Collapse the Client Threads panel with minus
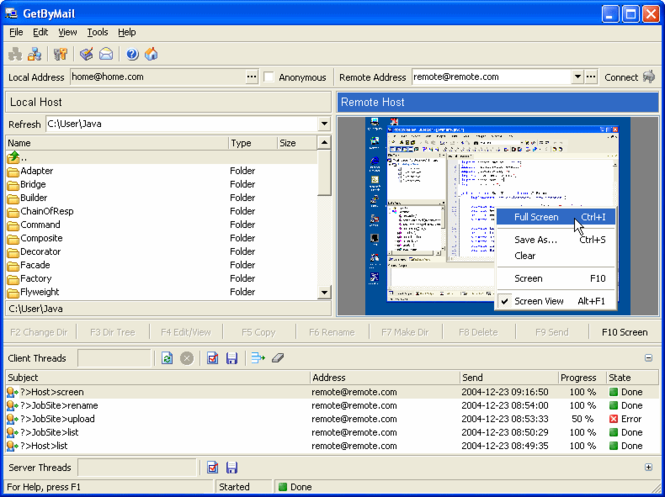665x497 pixels. click(648, 358)
